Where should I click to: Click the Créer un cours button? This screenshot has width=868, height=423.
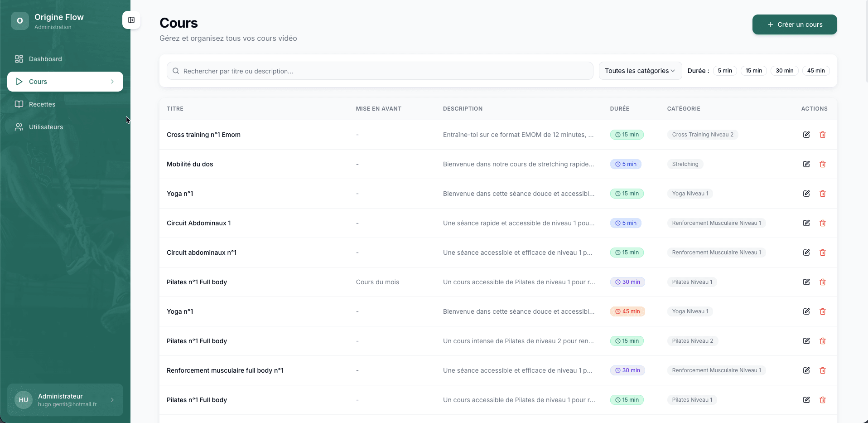coord(794,24)
